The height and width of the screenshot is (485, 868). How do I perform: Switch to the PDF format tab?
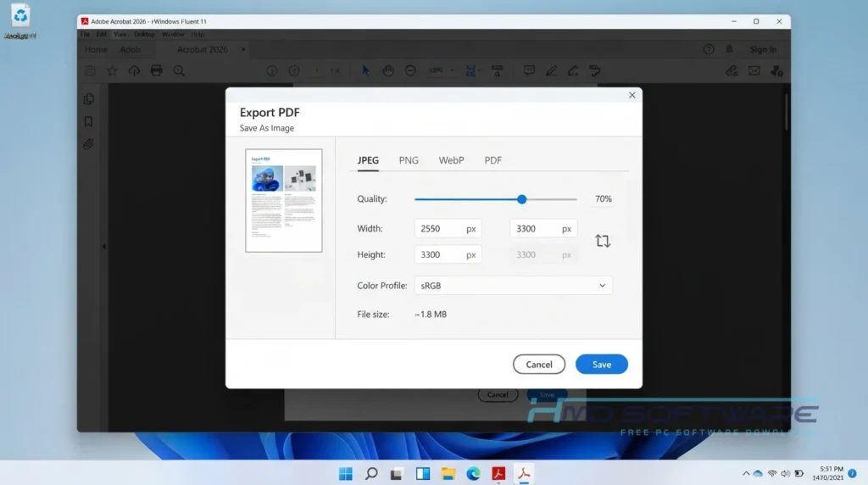click(492, 160)
